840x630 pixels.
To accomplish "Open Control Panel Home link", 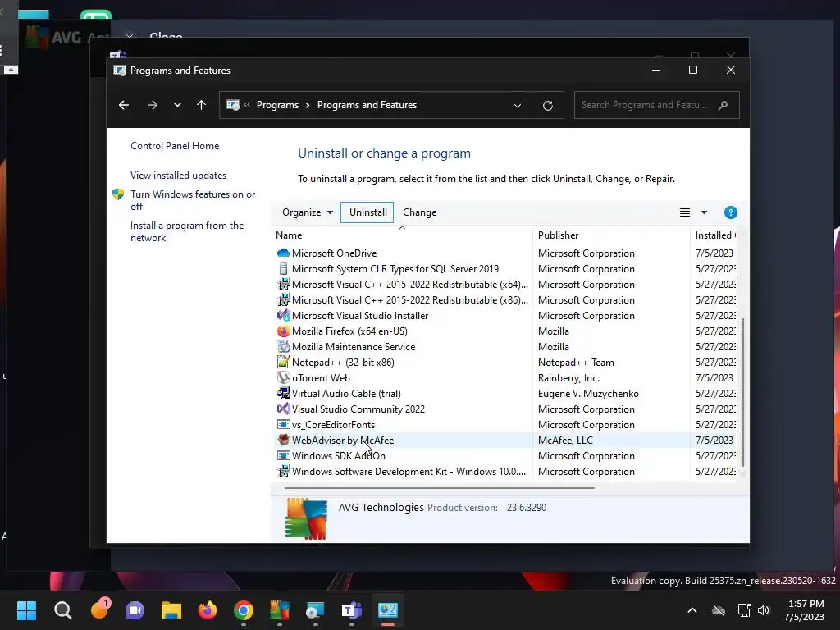I will point(175,146).
